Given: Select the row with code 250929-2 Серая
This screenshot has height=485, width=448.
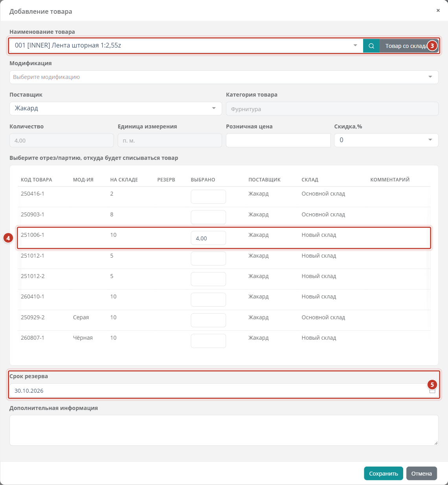Looking at the screenshot, I should (224, 320).
